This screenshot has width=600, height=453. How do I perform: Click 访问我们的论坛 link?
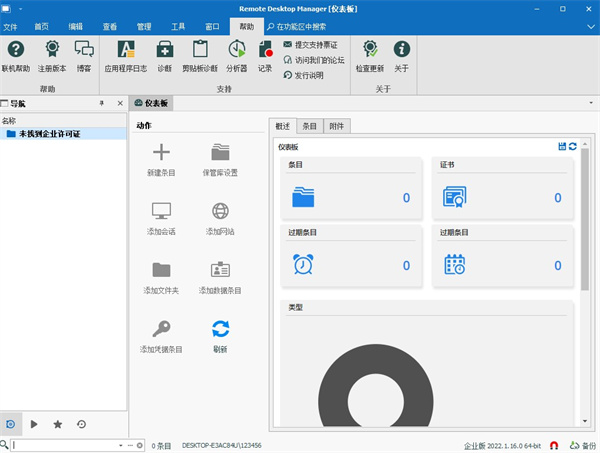click(320, 60)
